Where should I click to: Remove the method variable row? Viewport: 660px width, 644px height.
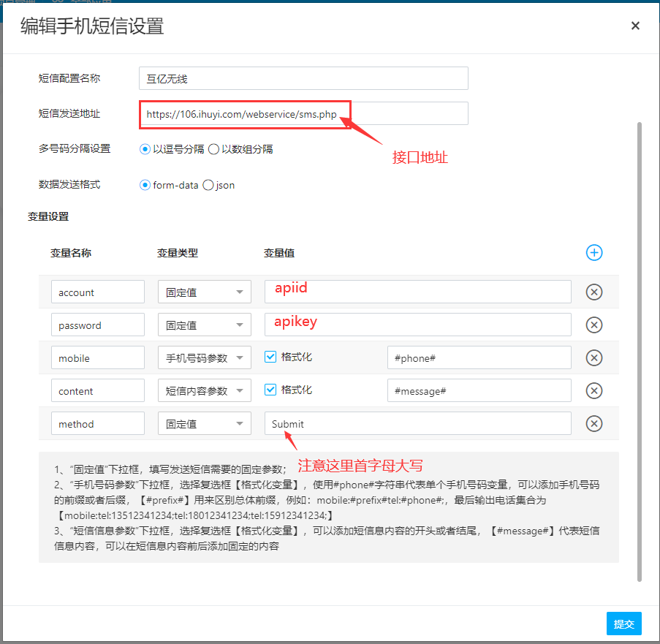click(x=594, y=423)
